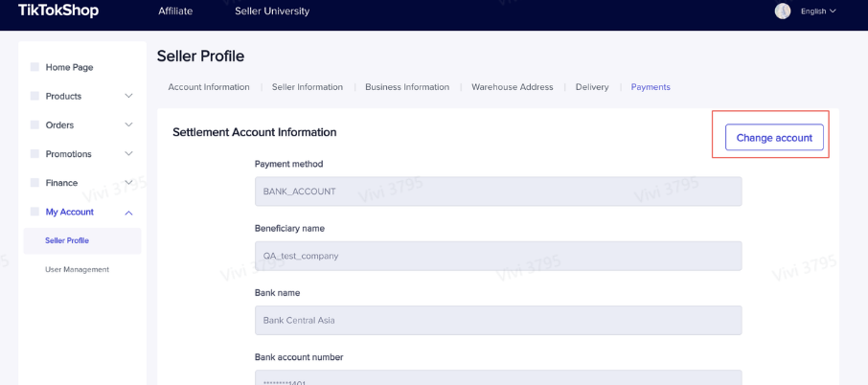Click the Home Page sidebar icon
868x385 pixels.
[x=35, y=67]
